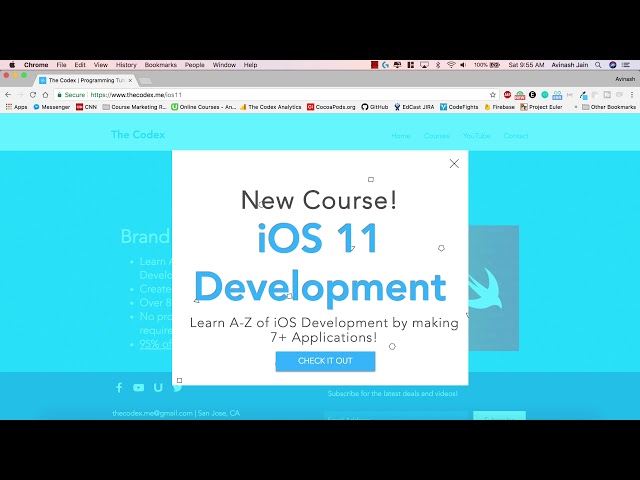Click the Contact navigation link

(516, 136)
